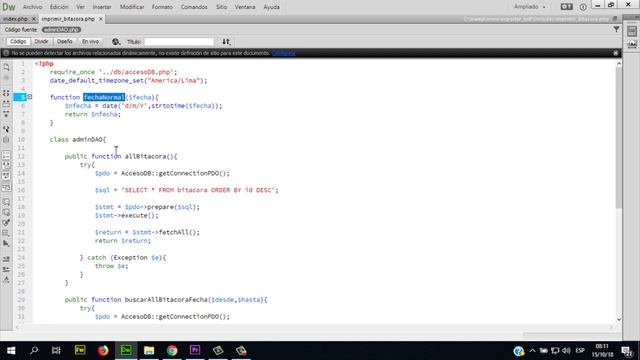
Task: Open Windows taskbar search
Action: pyautogui.click(x=34, y=351)
